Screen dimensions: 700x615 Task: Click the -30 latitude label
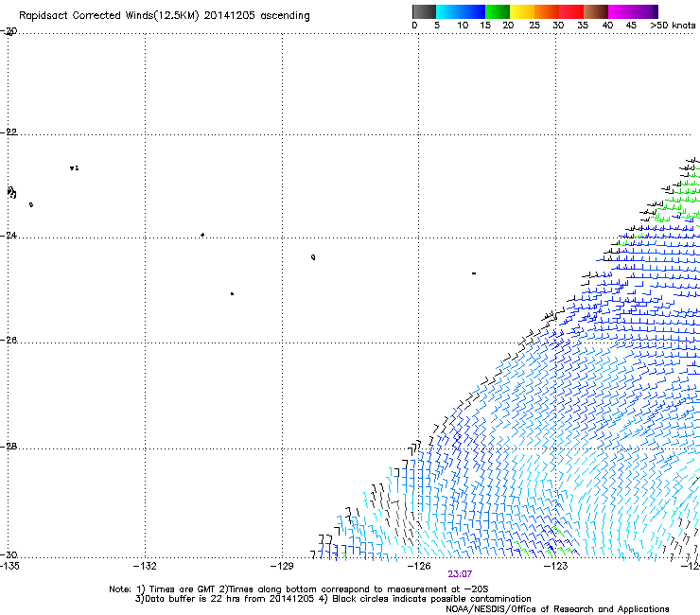click(x=9, y=554)
